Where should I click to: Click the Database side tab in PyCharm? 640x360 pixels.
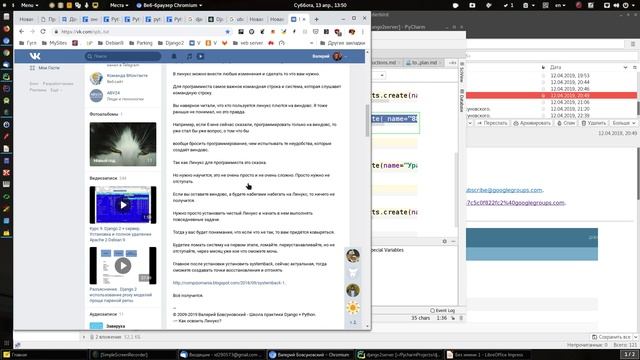462,100
